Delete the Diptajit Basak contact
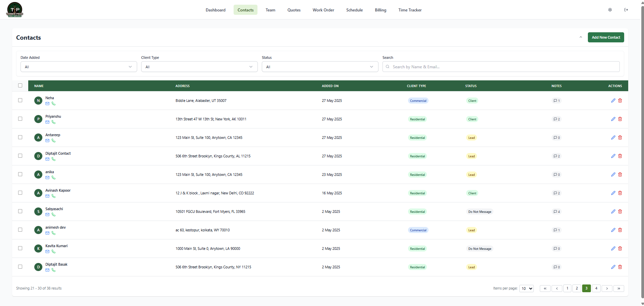Screen dimensions: 644x306 click(x=620, y=267)
